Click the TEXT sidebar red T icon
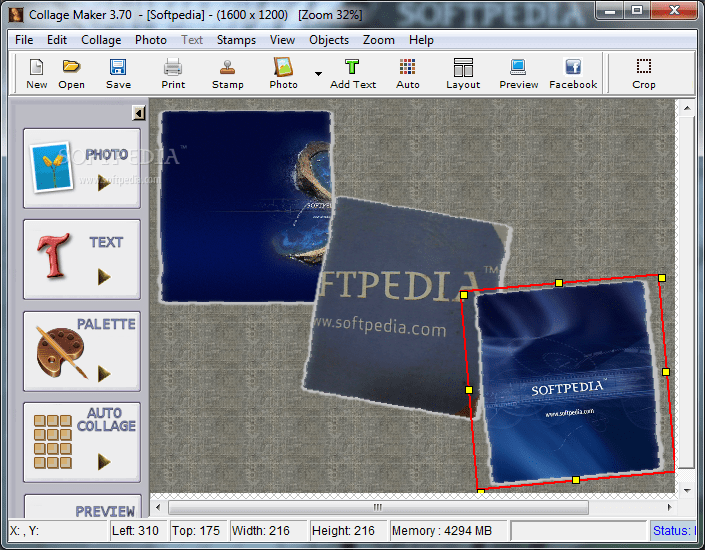The width and height of the screenshot is (705, 550). pos(54,255)
